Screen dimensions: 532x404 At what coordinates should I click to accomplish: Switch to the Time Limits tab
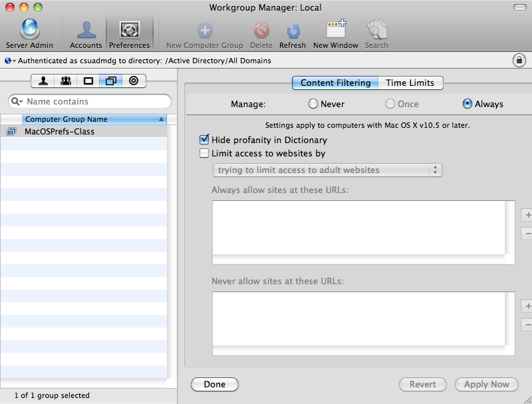pos(410,83)
